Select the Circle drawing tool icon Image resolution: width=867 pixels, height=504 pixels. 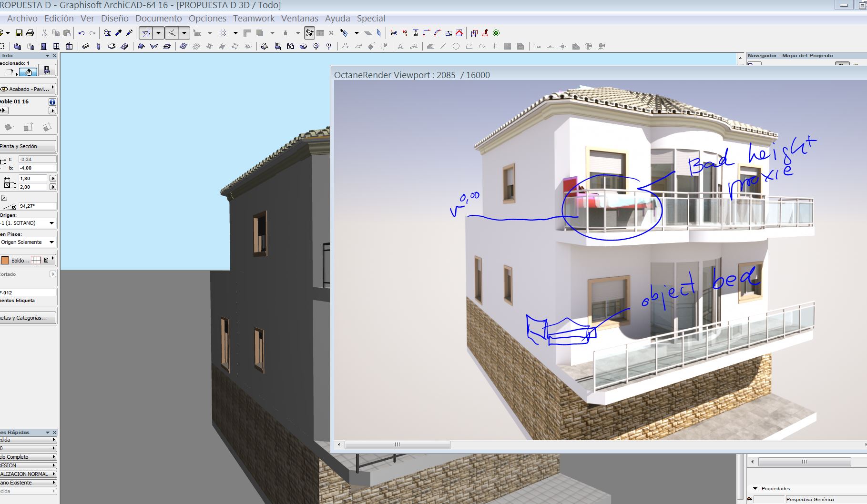[x=456, y=46]
